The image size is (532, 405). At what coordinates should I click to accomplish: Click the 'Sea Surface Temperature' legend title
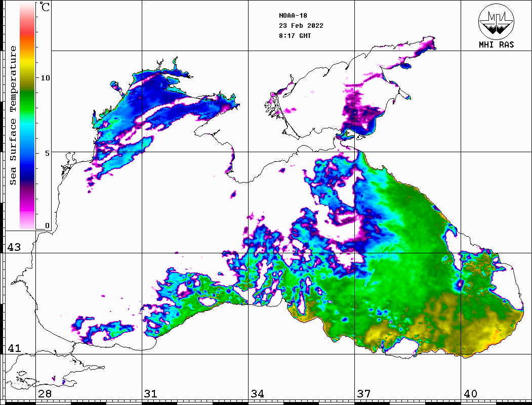click(13, 115)
